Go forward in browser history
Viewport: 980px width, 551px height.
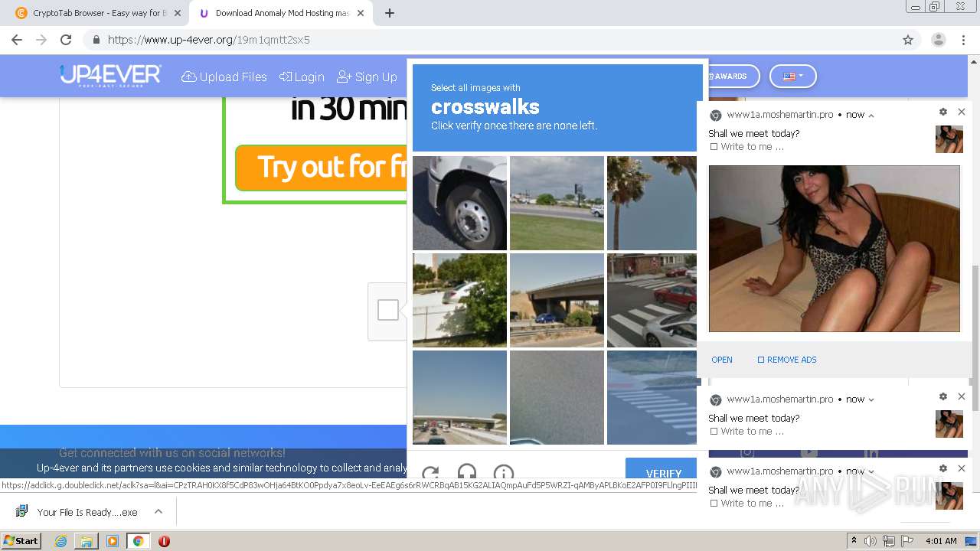click(41, 40)
